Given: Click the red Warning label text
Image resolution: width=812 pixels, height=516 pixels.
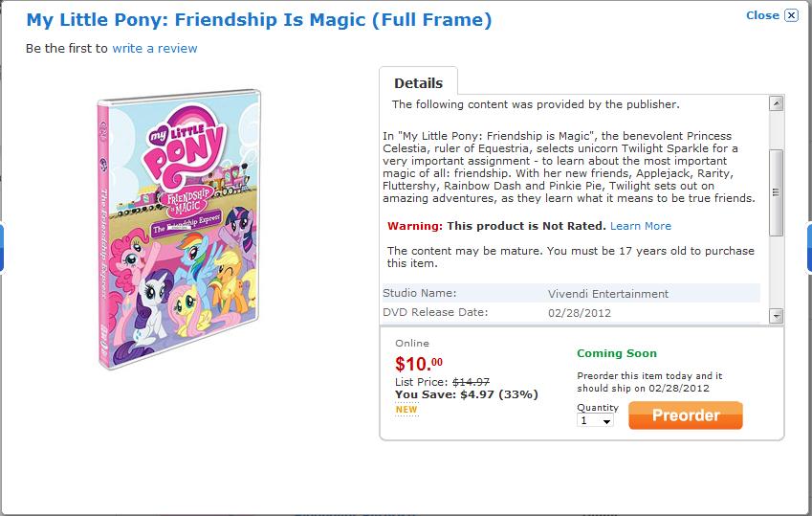Looking at the screenshot, I should click(x=415, y=226).
